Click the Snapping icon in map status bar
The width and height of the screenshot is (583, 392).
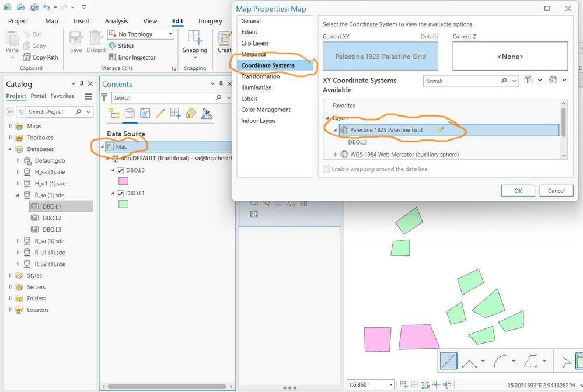[403, 384]
